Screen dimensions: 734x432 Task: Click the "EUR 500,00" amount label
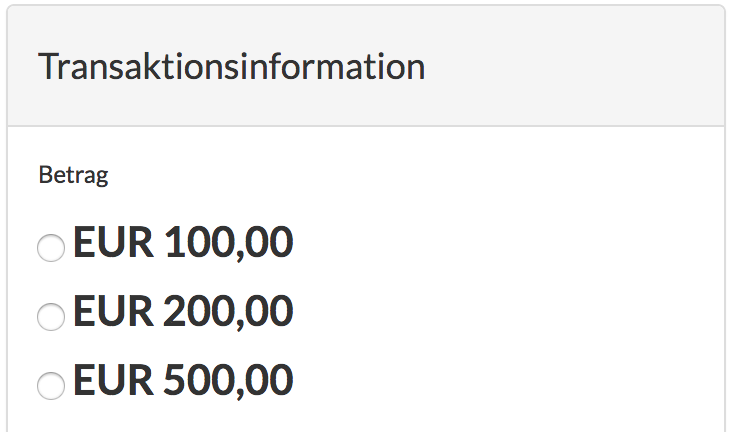point(183,381)
